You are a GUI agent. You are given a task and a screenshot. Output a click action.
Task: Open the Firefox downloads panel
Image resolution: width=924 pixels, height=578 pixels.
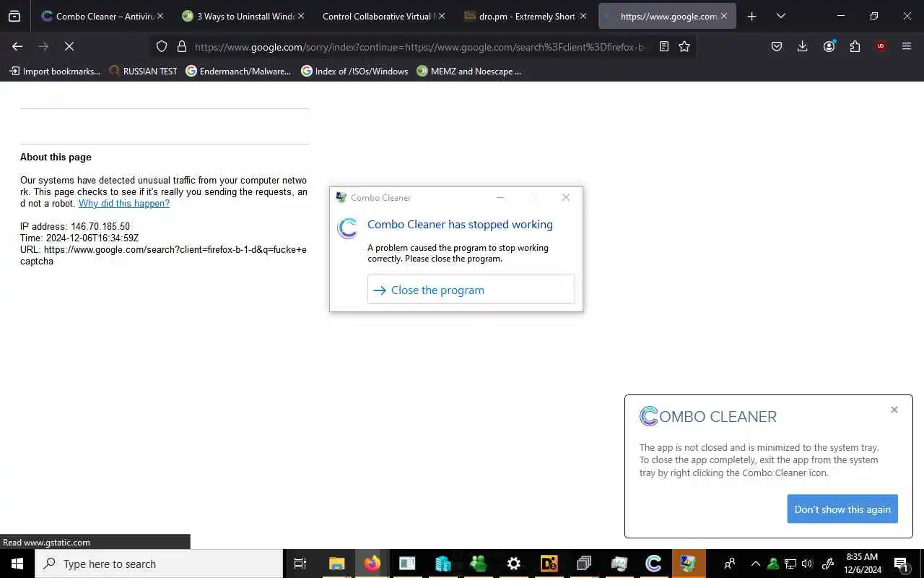click(x=802, y=46)
